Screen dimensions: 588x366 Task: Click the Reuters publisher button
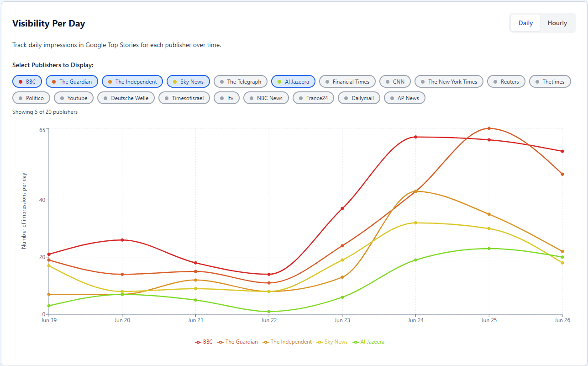point(506,81)
